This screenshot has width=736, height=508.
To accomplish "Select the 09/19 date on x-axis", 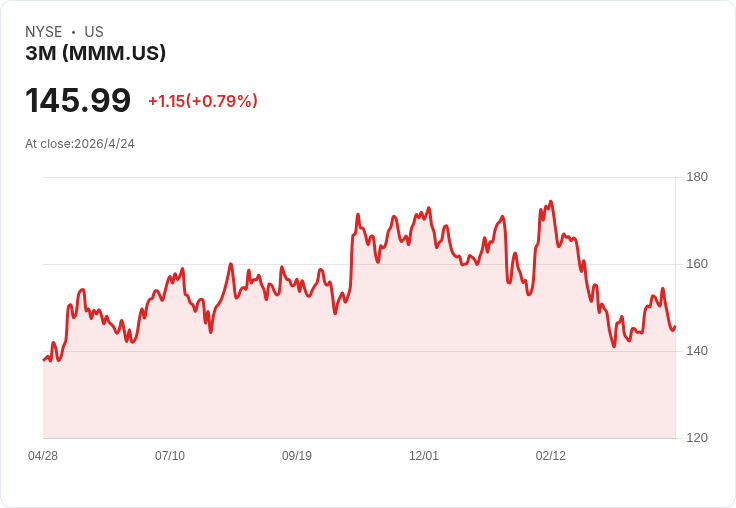I will (297, 456).
